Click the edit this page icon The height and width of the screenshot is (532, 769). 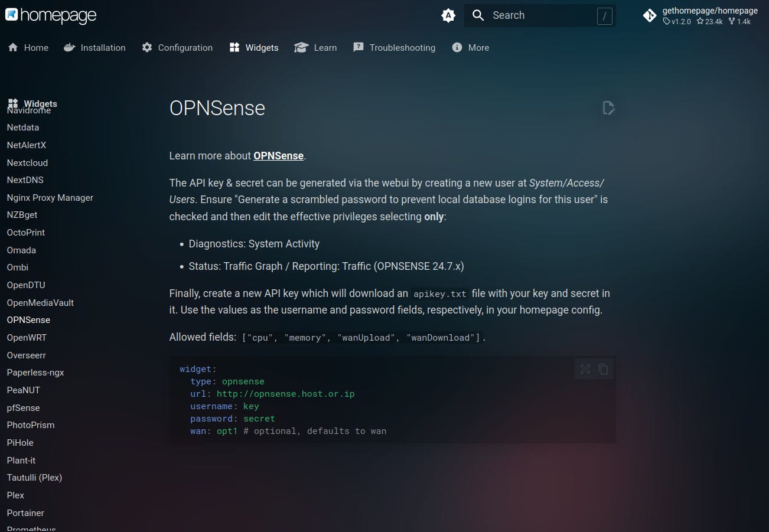pyautogui.click(x=608, y=107)
